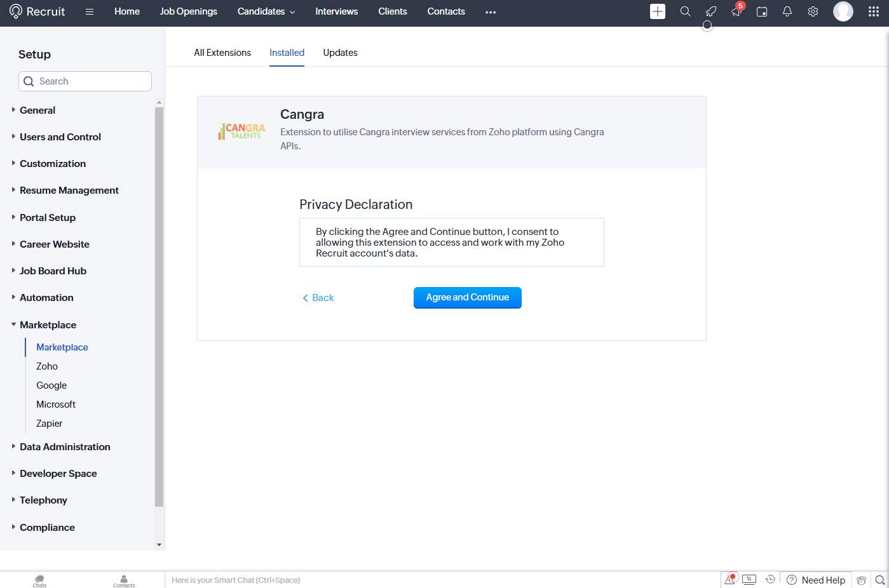Open the setup gear icon
Viewport: 889px width, 588px height.
pos(813,11)
